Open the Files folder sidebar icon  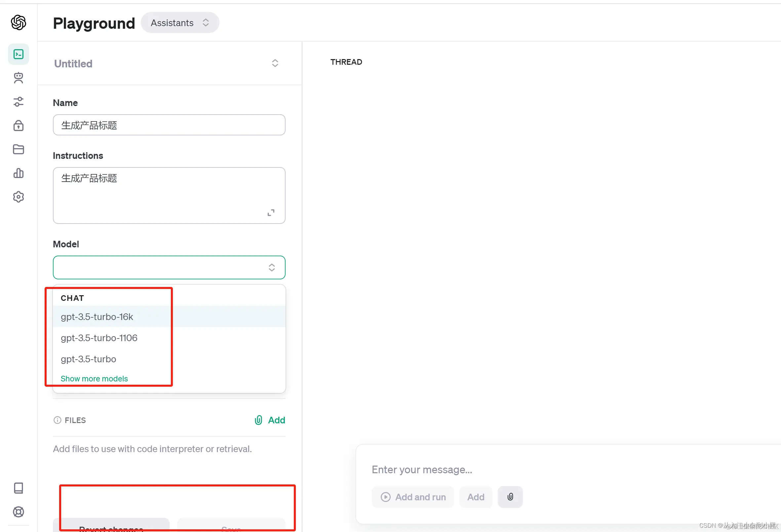tap(19, 150)
